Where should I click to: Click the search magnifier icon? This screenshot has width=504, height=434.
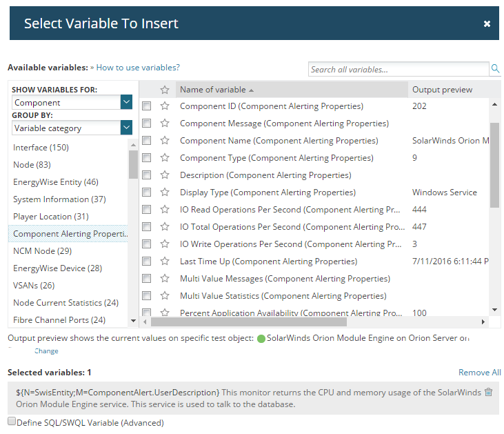coord(495,69)
